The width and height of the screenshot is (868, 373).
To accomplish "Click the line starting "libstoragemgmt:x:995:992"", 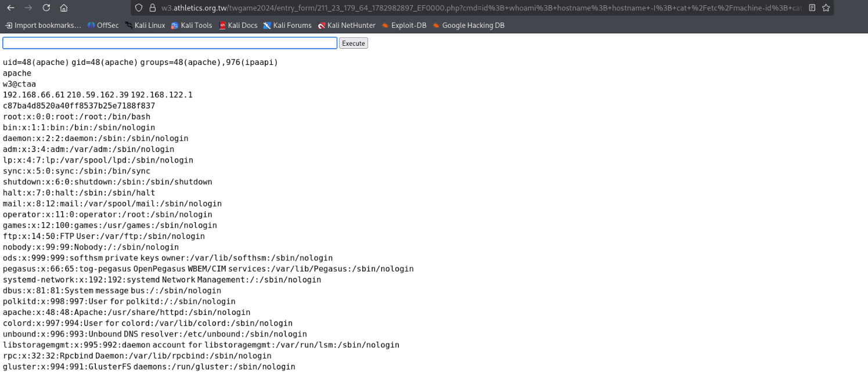I will pos(201,345).
